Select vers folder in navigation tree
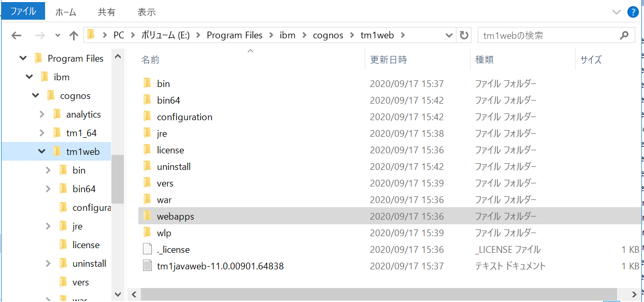This screenshot has height=302, width=644. tap(80, 282)
